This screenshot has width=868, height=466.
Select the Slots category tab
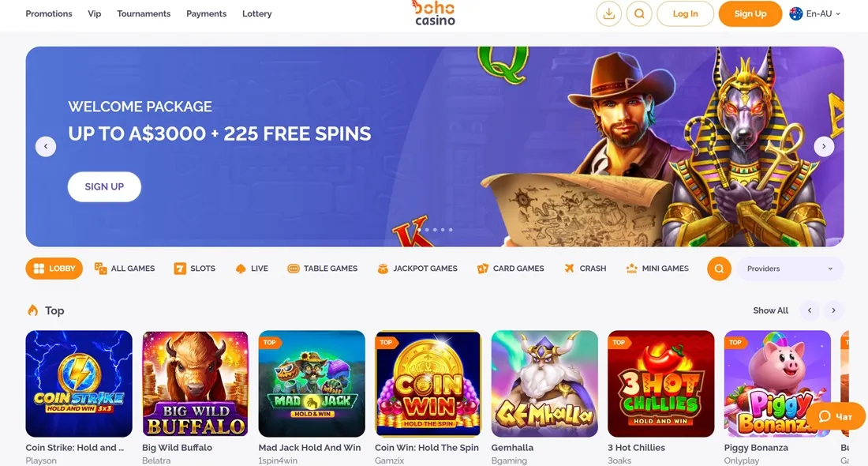pyautogui.click(x=194, y=269)
